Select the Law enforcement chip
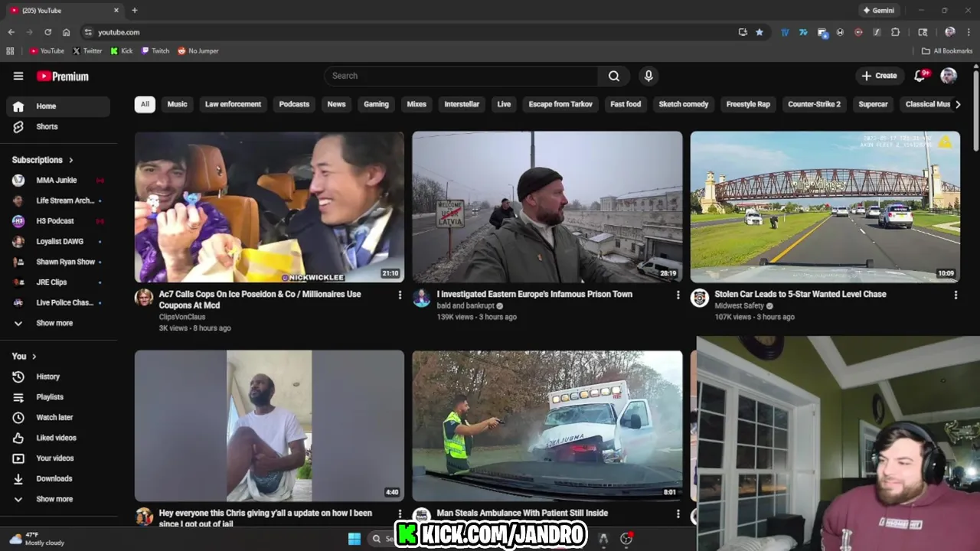 coord(233,104)
